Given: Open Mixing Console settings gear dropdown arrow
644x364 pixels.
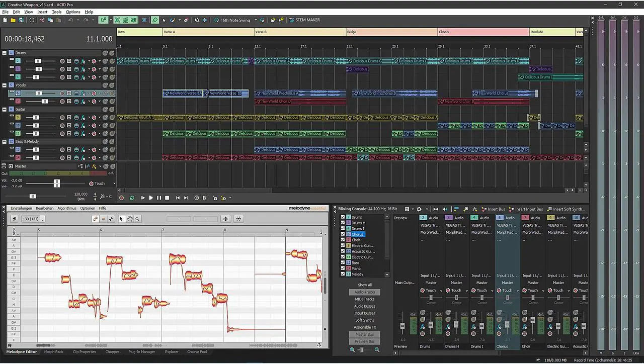Looking at the screenshot, I should pos(426,209).
